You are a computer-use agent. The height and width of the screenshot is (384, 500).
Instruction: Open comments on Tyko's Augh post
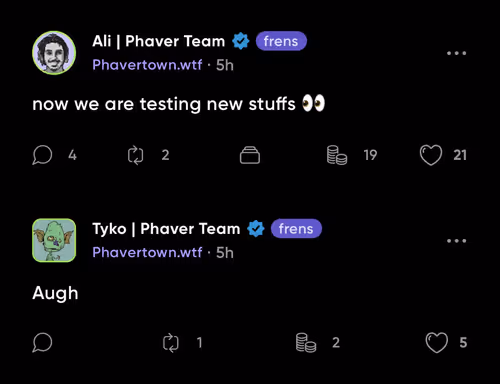pyautogui.click(x=42, y=342)
